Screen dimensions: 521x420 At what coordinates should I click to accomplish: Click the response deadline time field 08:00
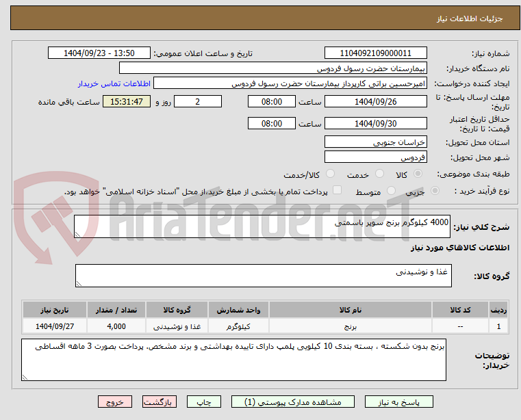(x=272, y=102)
